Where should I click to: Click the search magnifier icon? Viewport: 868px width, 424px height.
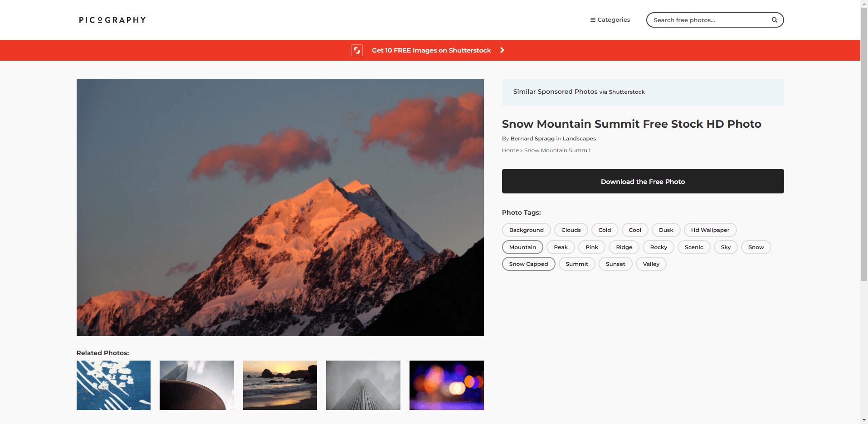775,20
